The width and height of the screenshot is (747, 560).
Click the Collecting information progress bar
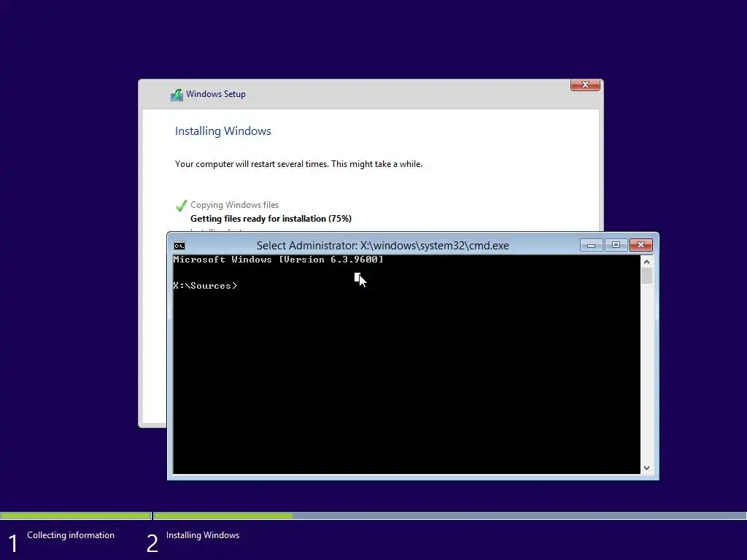pos(75,516)
